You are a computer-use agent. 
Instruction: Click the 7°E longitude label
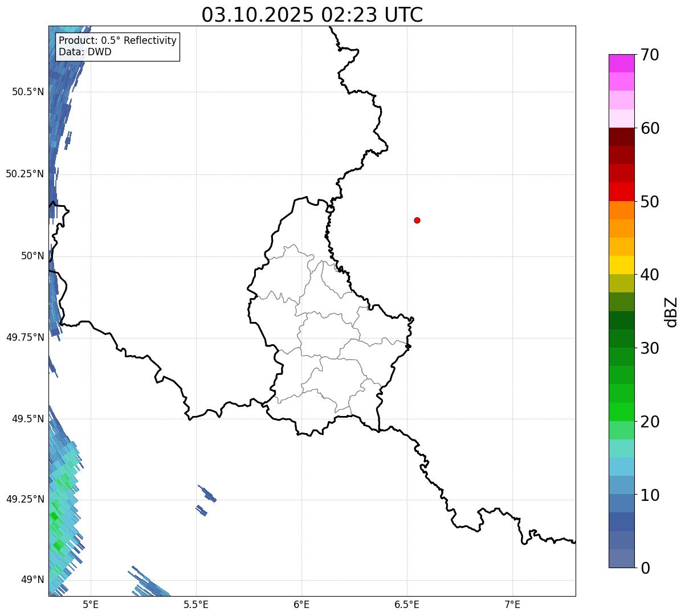coord(512,604)
